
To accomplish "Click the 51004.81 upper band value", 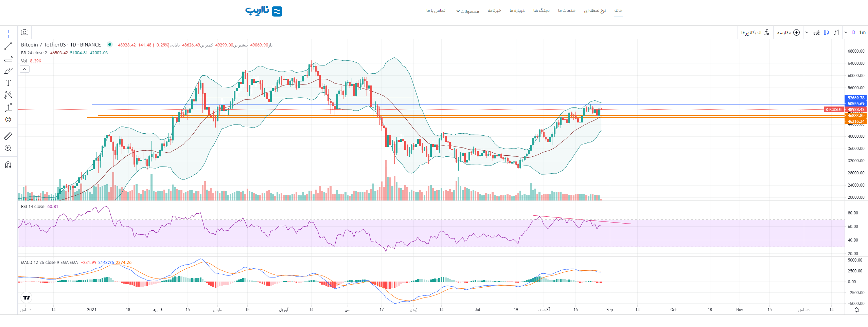I will pos(79,53).
